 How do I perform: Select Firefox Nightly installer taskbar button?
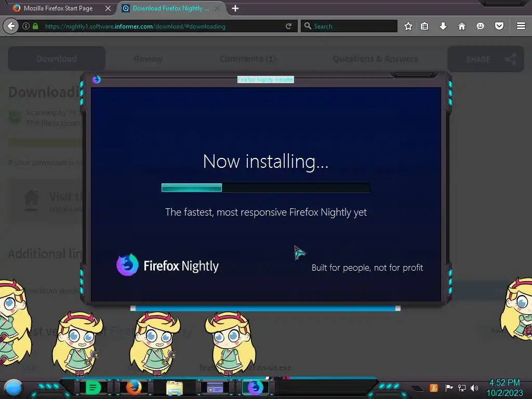[256, 388]
